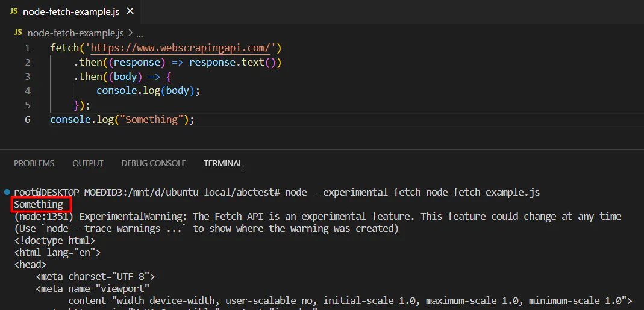Viewport: 644px width, 310px height.
Task: Click line number 5 in the gutter
Action: pyautogui.click(x=27, y=105)
